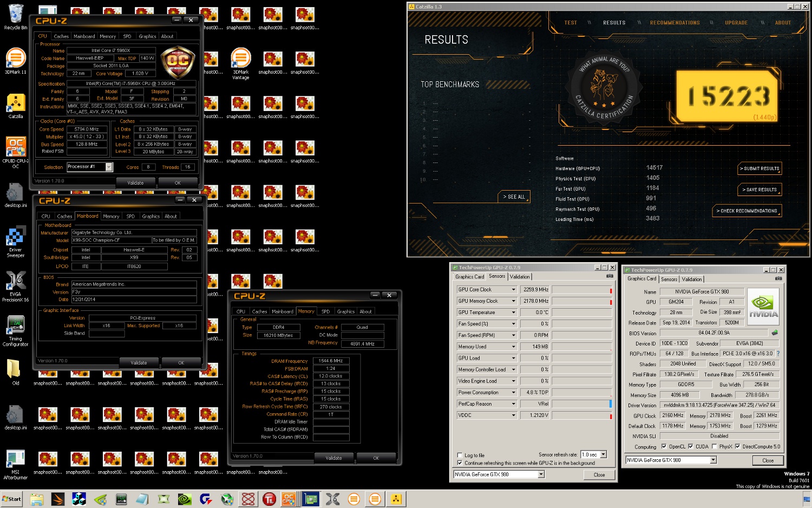Click the question mark beside Bus Interface
The width and height of the screenshot is (812, 508).
778,354
